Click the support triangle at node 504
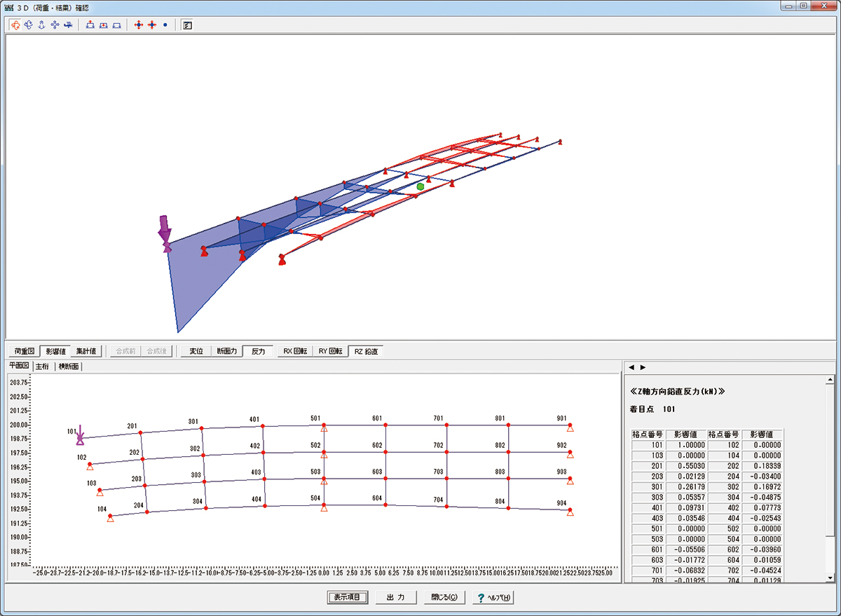This screenshot has height=616, width=841. tap(324, 507)
